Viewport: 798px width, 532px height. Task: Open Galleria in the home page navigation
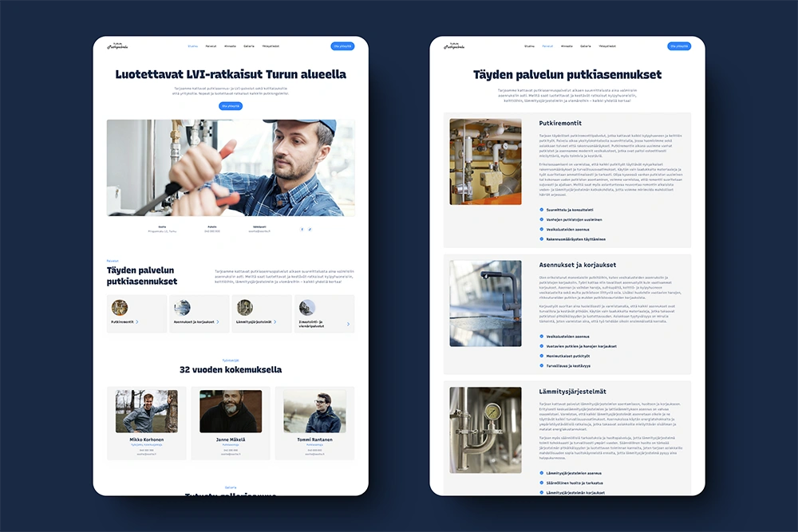click(x=249, y=46)
